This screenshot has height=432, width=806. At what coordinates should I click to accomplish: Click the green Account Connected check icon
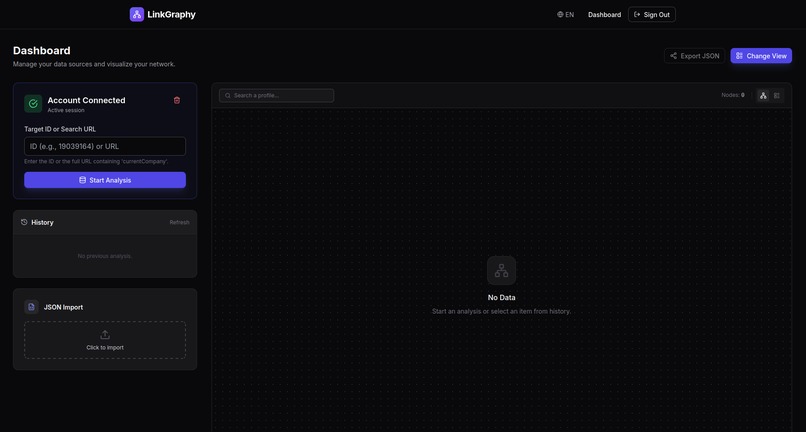tap(33, 103)
